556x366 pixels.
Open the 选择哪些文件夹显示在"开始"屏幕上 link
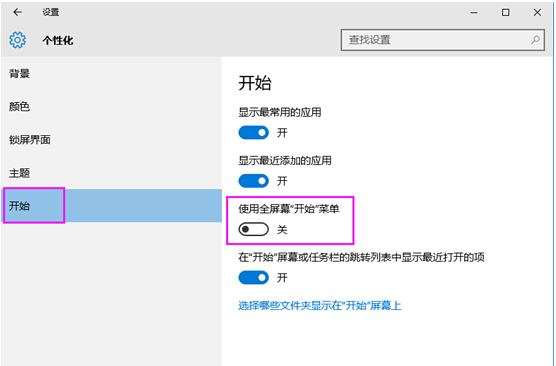click(x=319, y=305)
